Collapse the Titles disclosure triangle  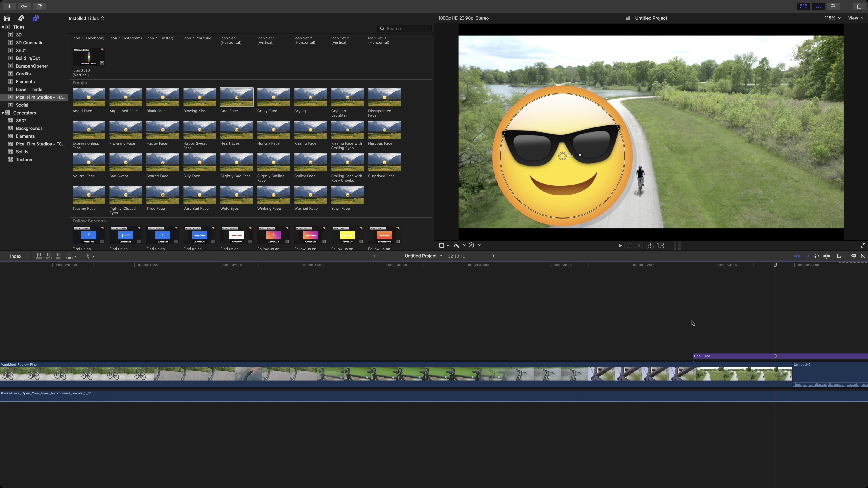click(x=3, y=27)
